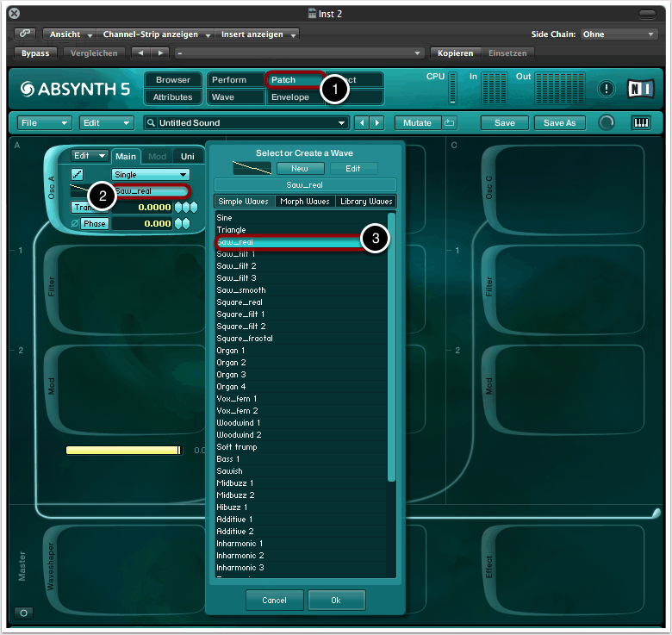Open the Side Chain dropdown

[618, 34]
